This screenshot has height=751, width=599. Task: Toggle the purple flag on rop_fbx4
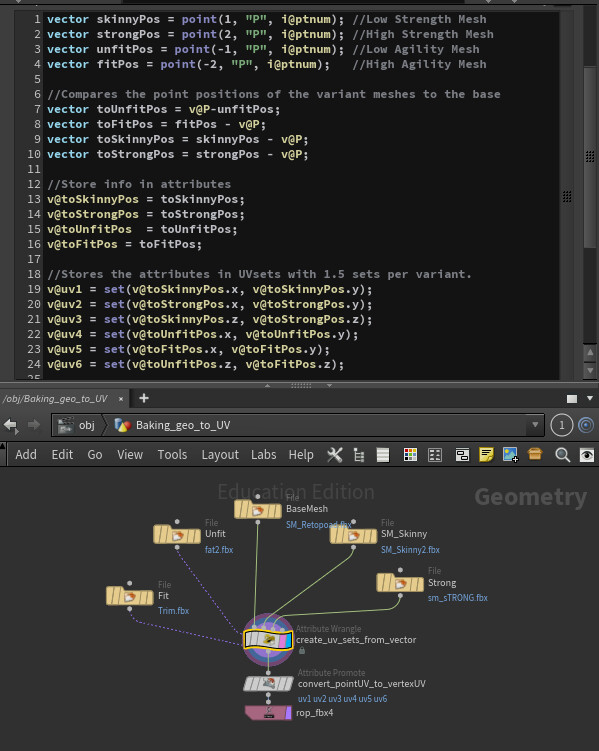click(x=288, y=713)
